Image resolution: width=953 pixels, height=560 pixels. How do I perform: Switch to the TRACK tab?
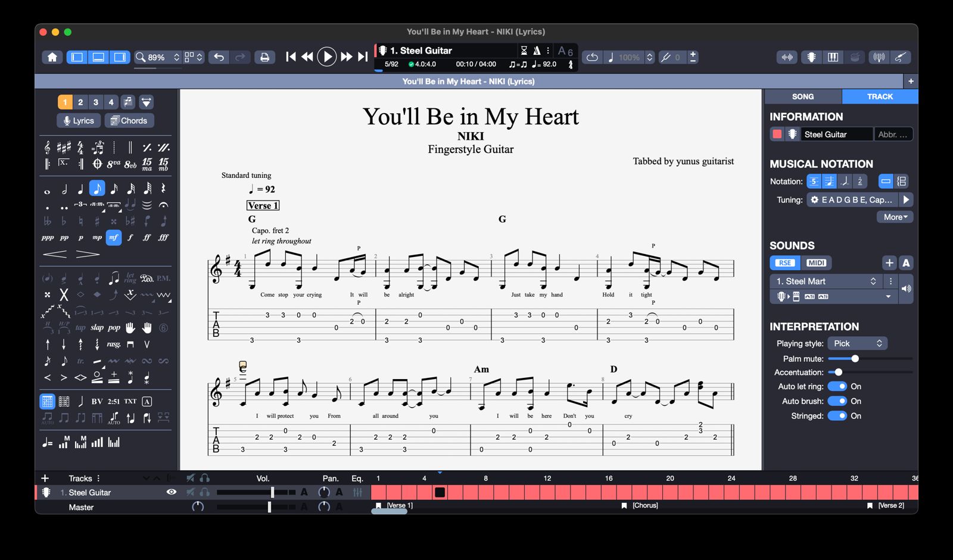880,96
